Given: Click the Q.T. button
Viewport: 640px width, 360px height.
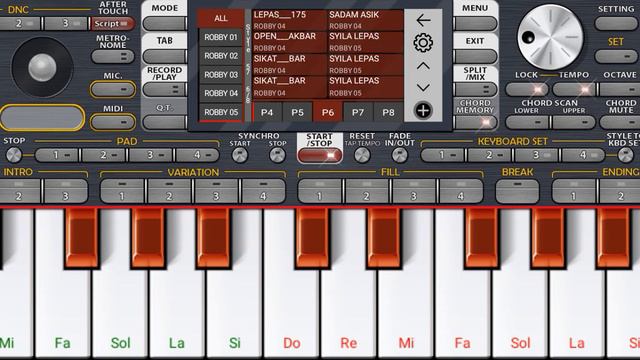Looking at the screenshot, I should (x=164, y=122).
